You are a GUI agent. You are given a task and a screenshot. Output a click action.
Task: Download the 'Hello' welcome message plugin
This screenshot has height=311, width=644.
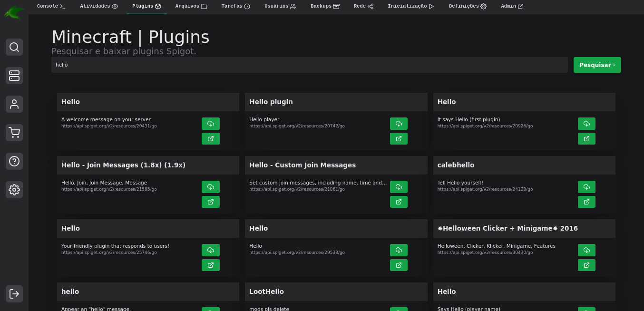[x=211, y=124]
